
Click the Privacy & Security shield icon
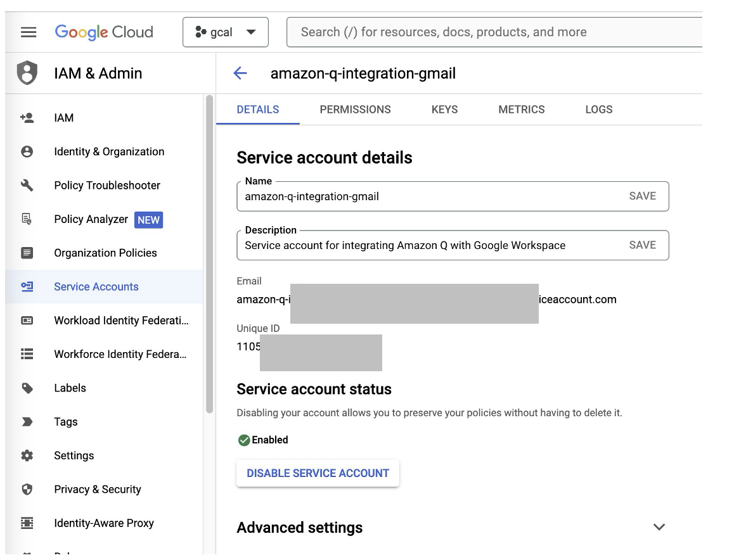[27, 490]
